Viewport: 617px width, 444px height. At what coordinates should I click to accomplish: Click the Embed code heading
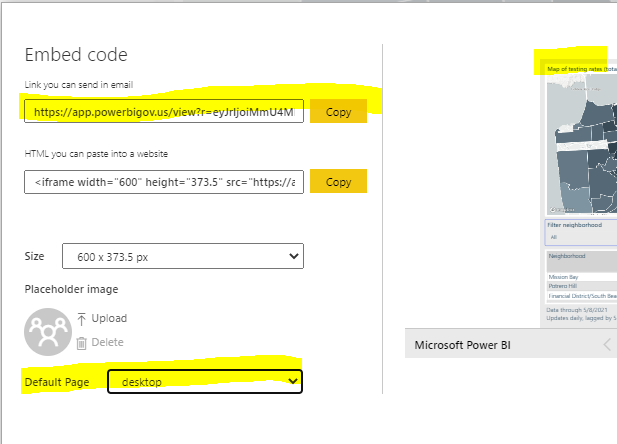coord(76,55)
